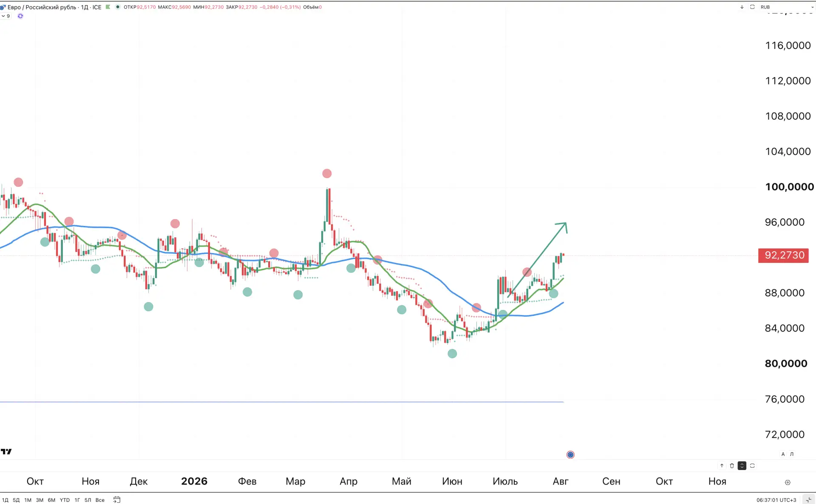The image size is (816, 504).
Task: Click the Euro/Ruble symbol flag icon
Action: [x=3, y=7]
